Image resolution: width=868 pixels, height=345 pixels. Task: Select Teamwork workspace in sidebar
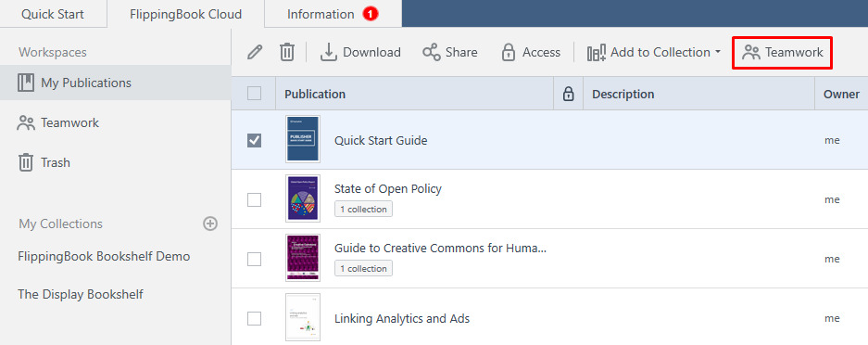pyautogui.click(x=58, y=123)
